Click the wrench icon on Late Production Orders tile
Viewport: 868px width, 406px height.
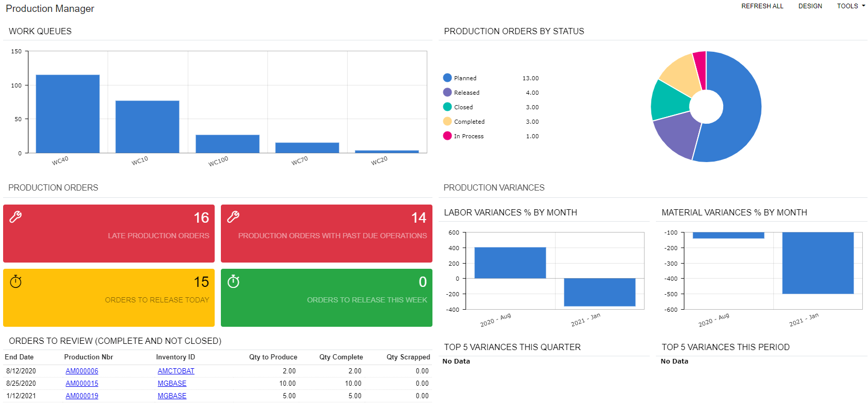(16, 217)
